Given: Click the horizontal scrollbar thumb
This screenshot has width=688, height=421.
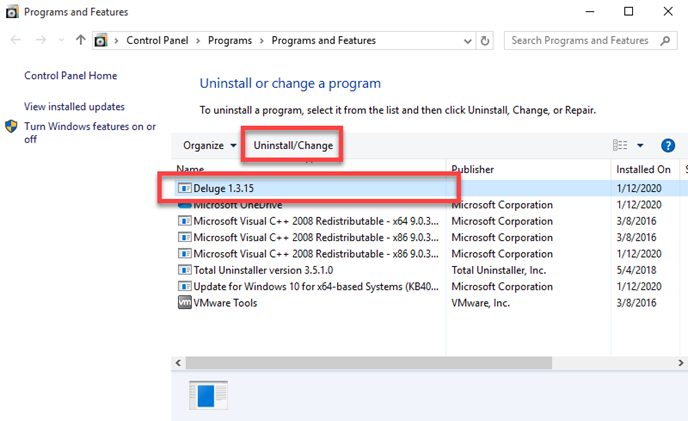Looking at the screenshot, I should tap(369, 363).
